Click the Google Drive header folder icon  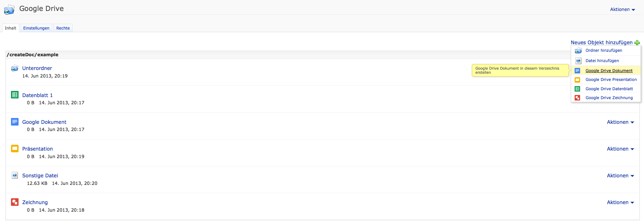[9, 10]
